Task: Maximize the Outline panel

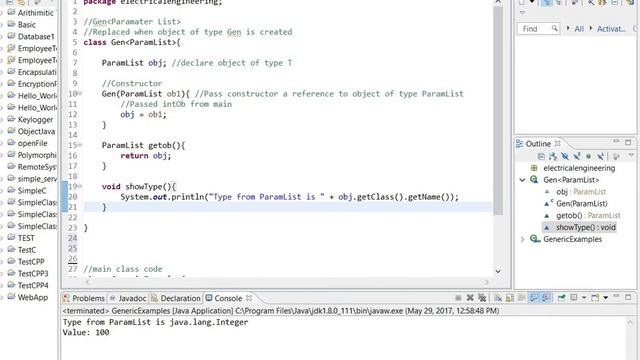Action: (628, 142)
